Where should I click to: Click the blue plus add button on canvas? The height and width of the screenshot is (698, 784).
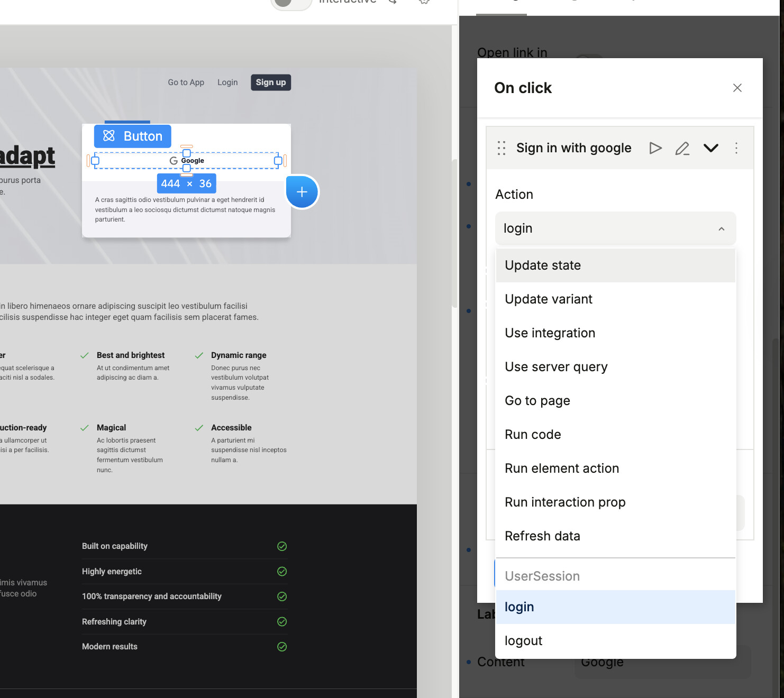point(302,192)
